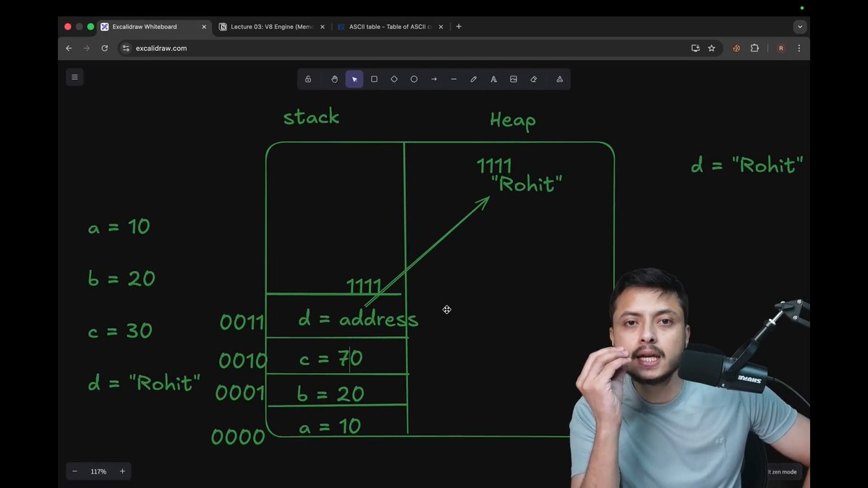
Task: Select the '0000' address label
Action: (238, 437)
